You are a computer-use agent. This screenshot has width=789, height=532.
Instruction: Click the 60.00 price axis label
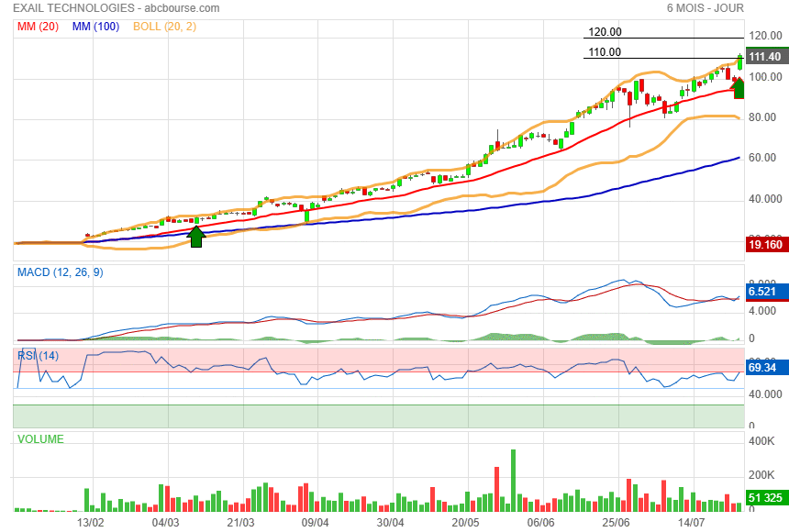(762, 158)
